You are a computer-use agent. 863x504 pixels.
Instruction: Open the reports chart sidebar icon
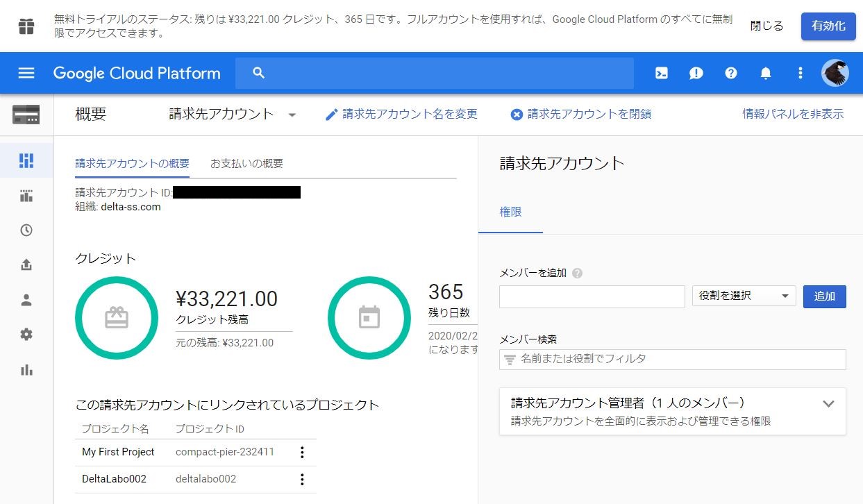(26, 196)
